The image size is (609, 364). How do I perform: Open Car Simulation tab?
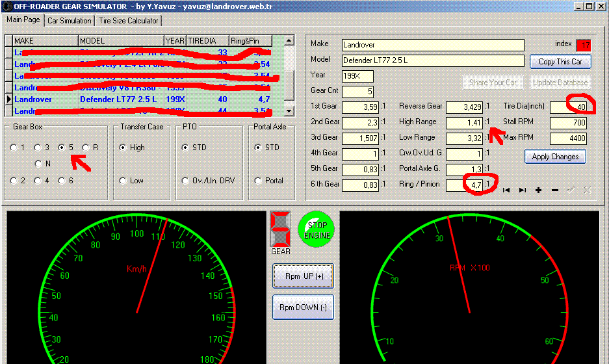pos(69,21)
